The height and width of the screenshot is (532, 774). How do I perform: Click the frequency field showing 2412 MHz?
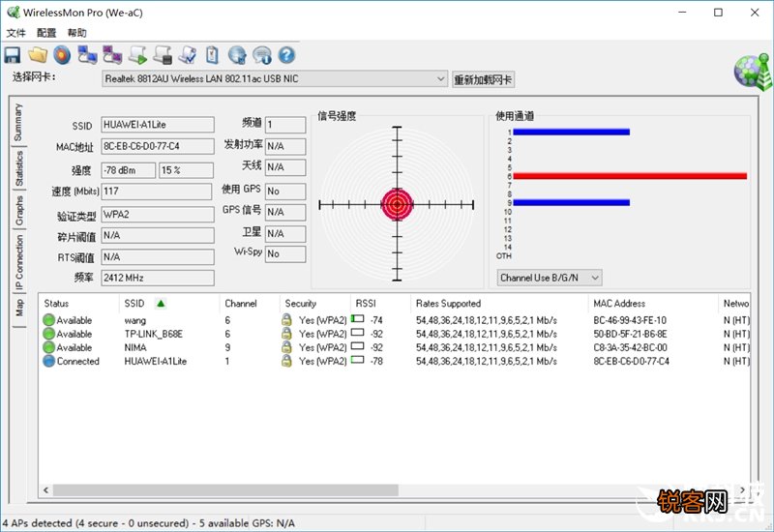coord(158,278)
